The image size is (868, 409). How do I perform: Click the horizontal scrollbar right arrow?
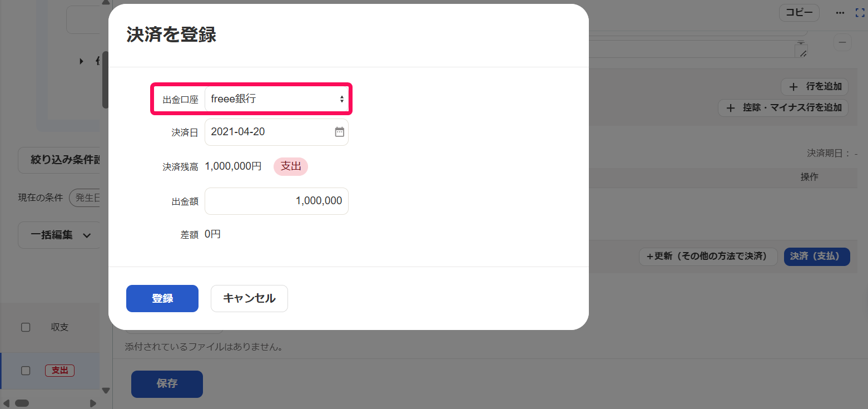tap(93, 403)
